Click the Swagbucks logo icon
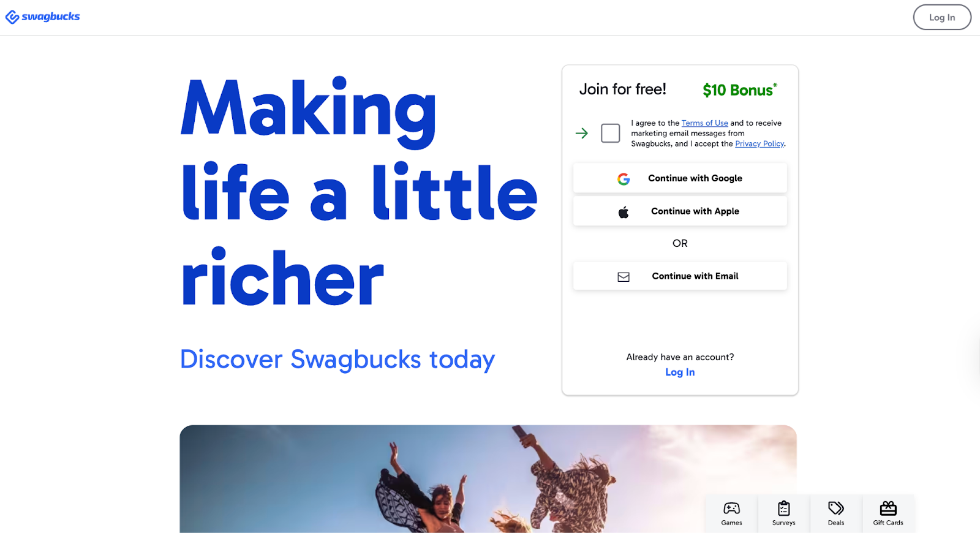 click(12, 17)
